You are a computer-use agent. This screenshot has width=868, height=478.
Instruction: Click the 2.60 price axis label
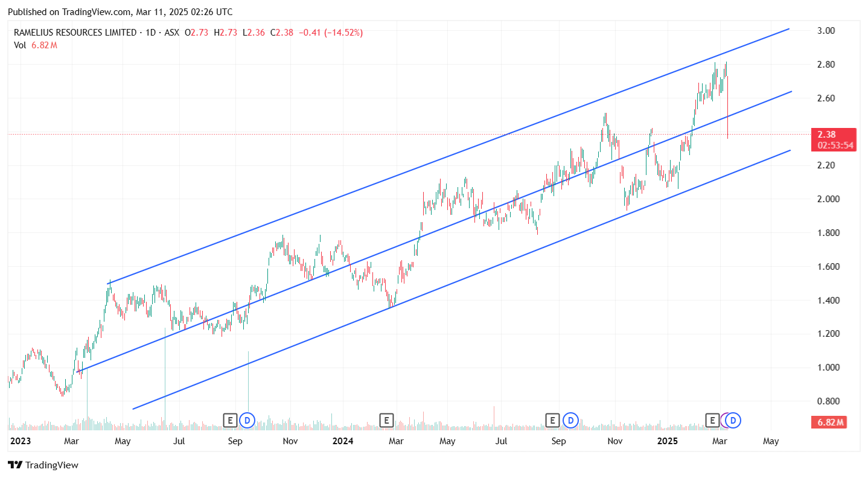pyautogui.click(x=826, y=98)
